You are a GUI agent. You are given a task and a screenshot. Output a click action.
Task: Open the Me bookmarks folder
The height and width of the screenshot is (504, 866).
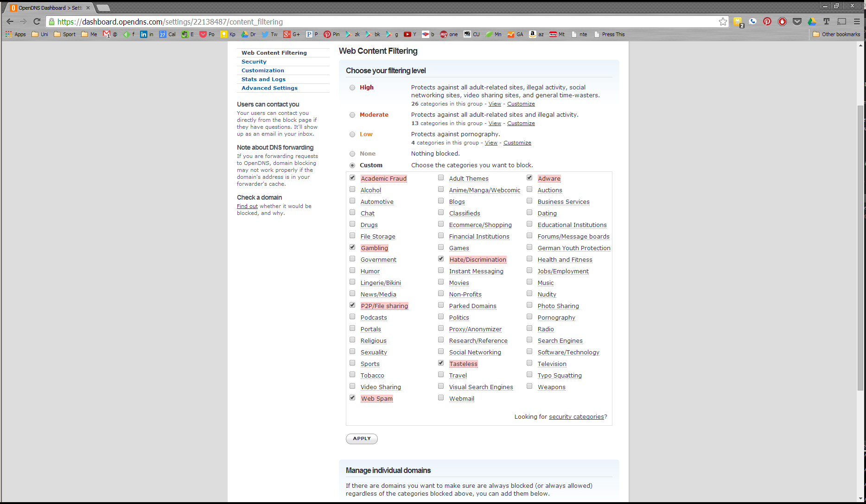(x=89, y=34)
